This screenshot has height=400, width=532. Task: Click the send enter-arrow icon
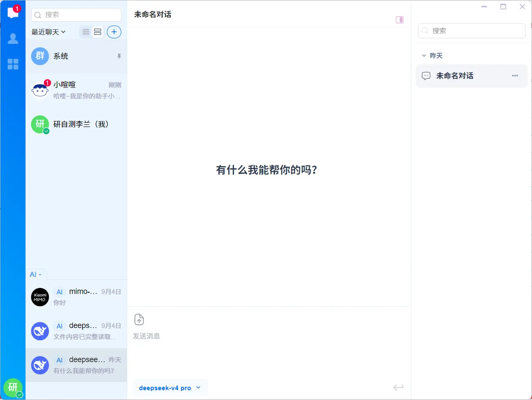398,387
